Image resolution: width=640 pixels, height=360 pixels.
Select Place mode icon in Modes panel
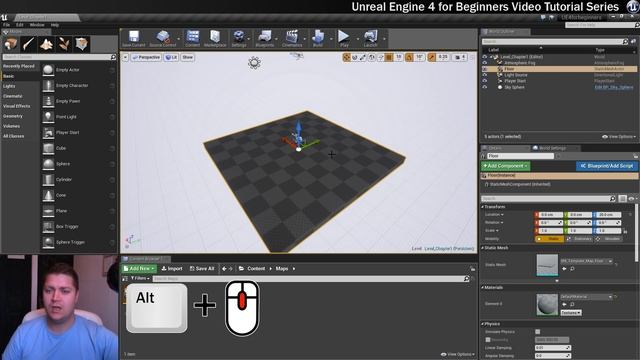tap(11, 44)
